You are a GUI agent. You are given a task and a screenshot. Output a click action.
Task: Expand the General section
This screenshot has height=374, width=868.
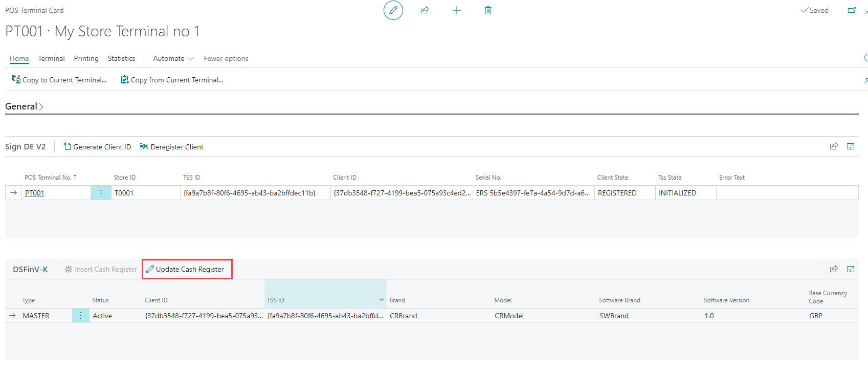[x=24, y=106]
